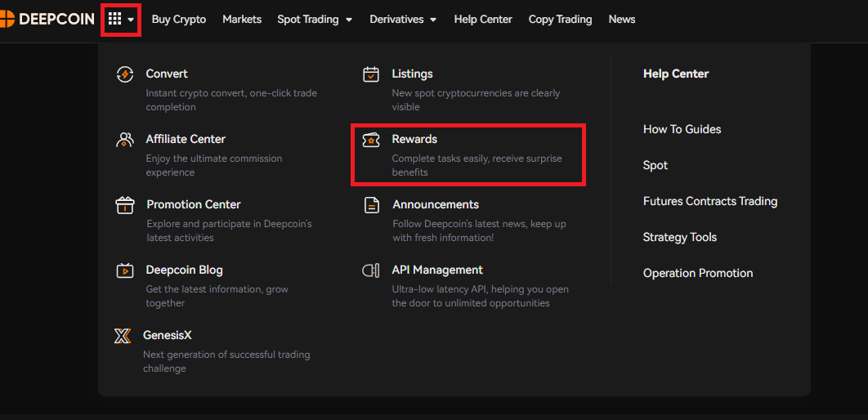868x420 pixels.
Task: Click the arrow beside the grid icon
Action: coord(131,20)
